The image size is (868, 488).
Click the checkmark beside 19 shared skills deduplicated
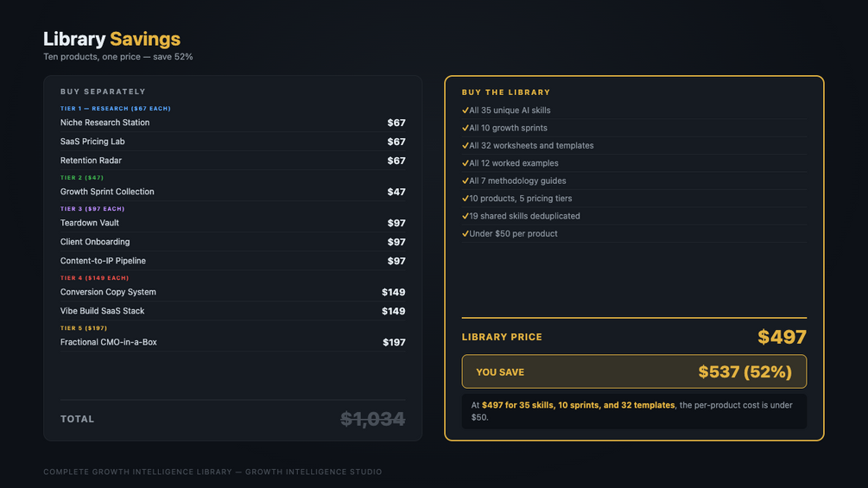[x=465, y=216]
